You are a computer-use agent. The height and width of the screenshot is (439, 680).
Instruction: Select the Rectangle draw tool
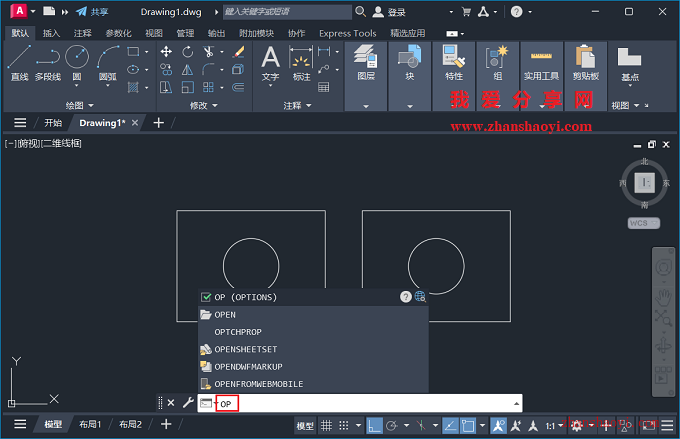point(134,52)
